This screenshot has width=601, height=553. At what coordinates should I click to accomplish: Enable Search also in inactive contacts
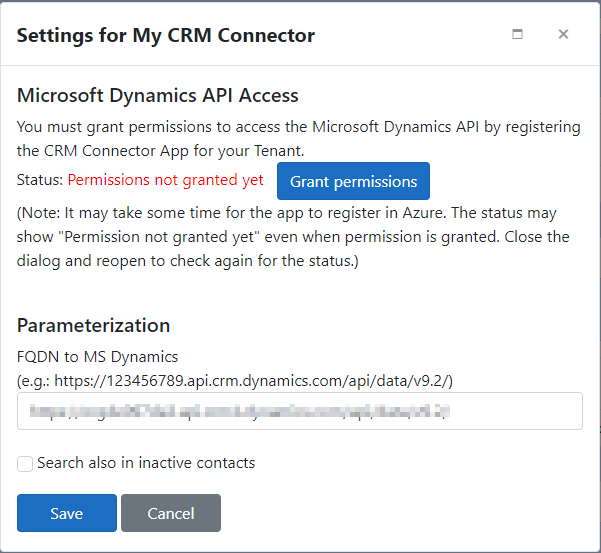tap(25, 464)
